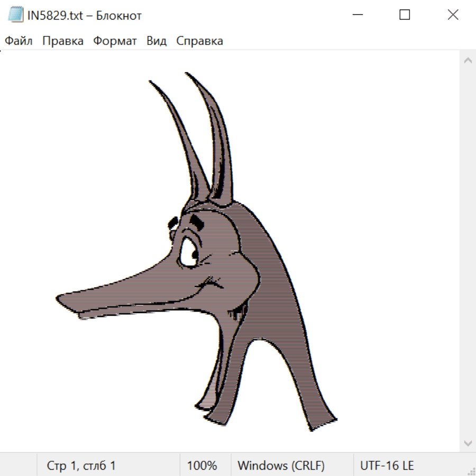Click the scroll up arrow
Screen dimensions: 476x476
tap(468, 61)
